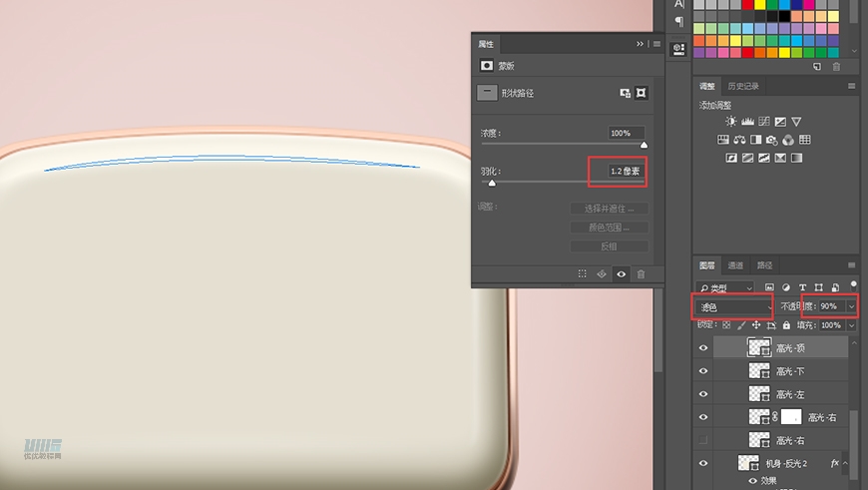The width and height of the screenshot is (868, 490).
Task: Add a Posterize adjustment layer
Action: 747,158
